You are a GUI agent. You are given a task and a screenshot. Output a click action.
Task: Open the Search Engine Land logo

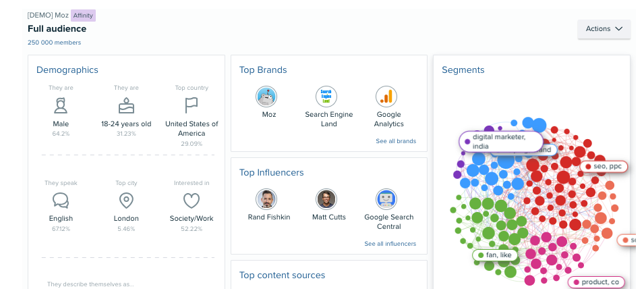(x=326, y=97)
